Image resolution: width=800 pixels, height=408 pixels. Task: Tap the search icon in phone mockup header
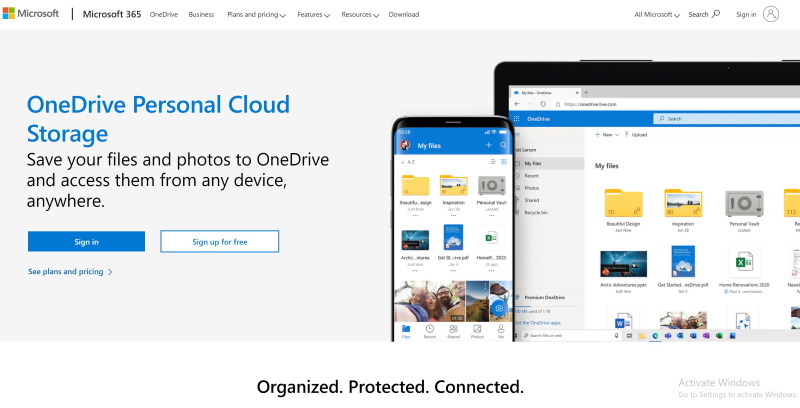(x=503, y=145)
